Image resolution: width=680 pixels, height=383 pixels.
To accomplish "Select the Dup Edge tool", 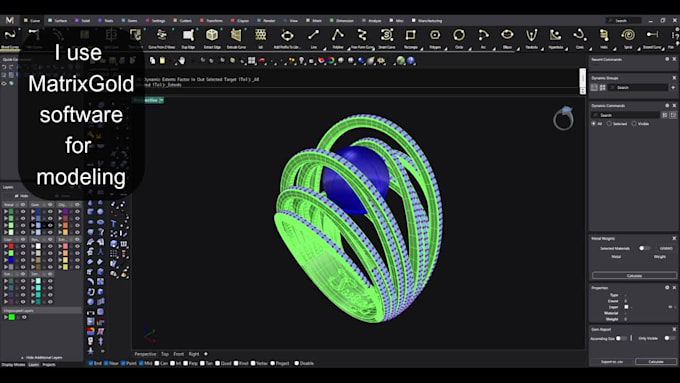I will tap(188, 38).
